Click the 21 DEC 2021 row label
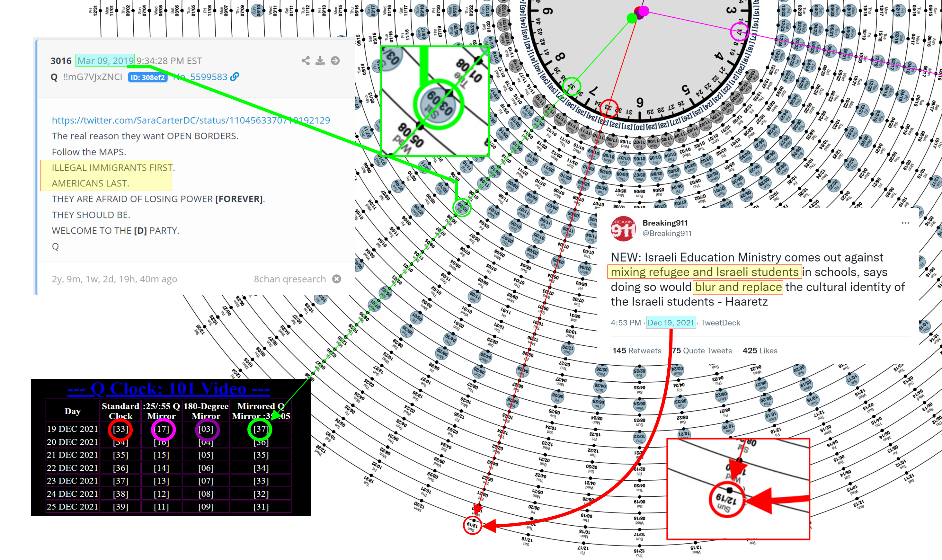This screenshot has height=560, width=942. point(72,455)
